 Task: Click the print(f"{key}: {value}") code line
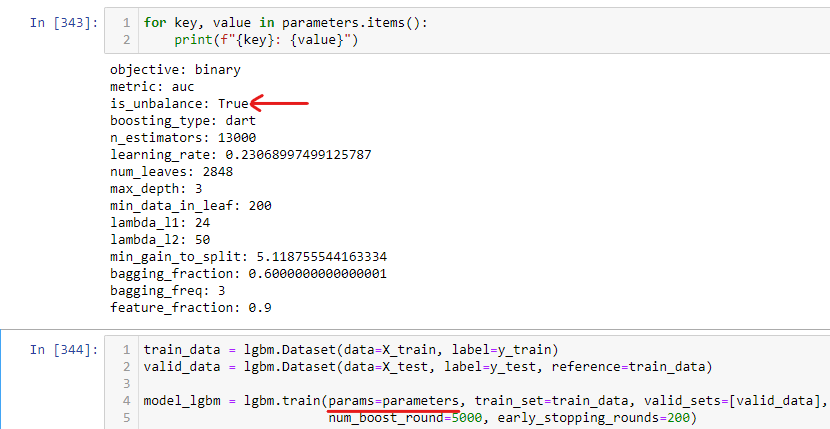(x=266, y=40)
